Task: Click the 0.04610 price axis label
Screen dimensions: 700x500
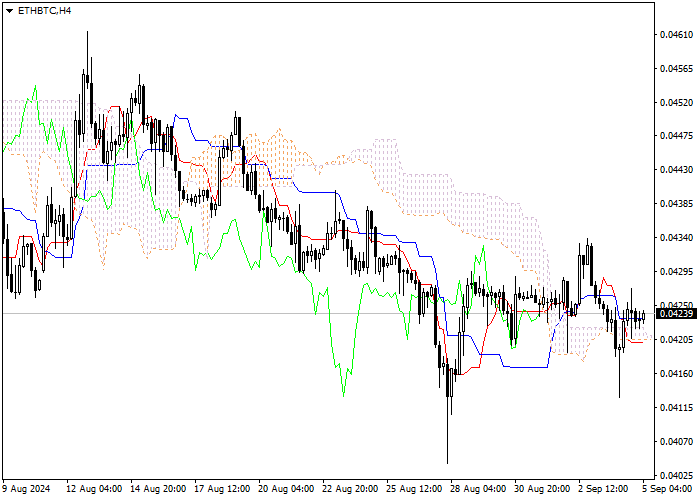Action: [x=677, y=35]
